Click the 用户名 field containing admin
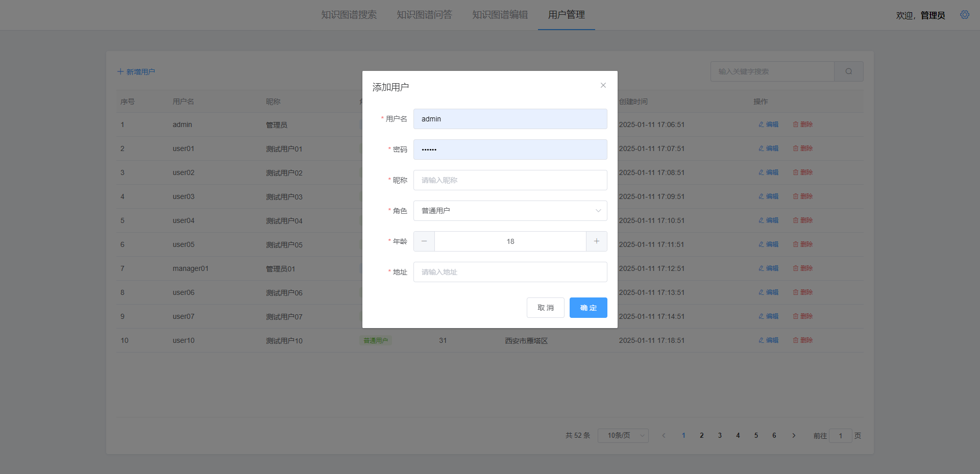Viewport: 980px width, 474px height. (510, 119)
